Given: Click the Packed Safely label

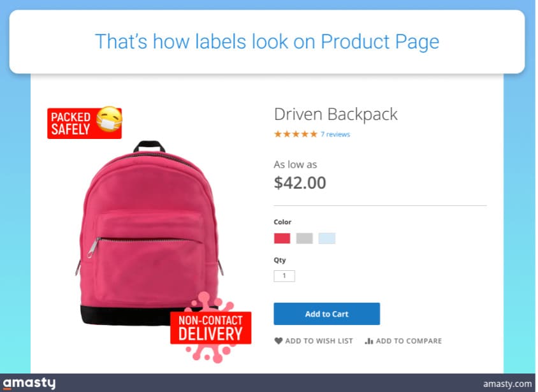Looking at the screenshot, I should tap(84, 124).
